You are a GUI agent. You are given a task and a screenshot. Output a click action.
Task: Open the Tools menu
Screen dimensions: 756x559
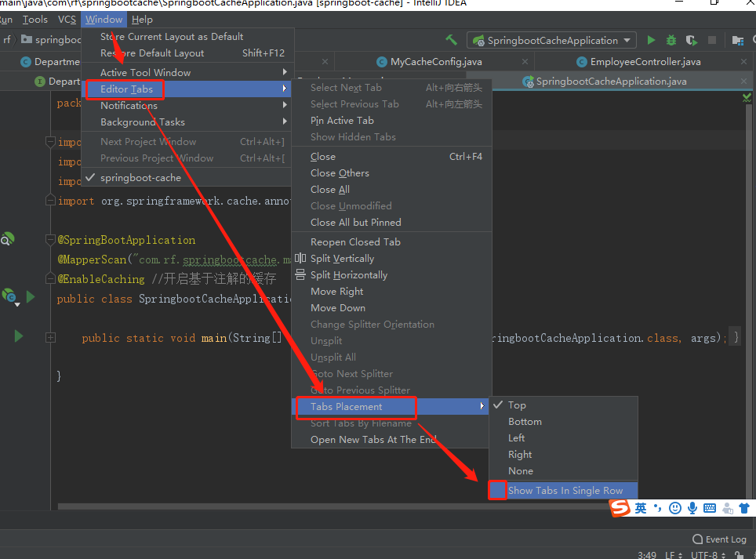tap(35, 20)
